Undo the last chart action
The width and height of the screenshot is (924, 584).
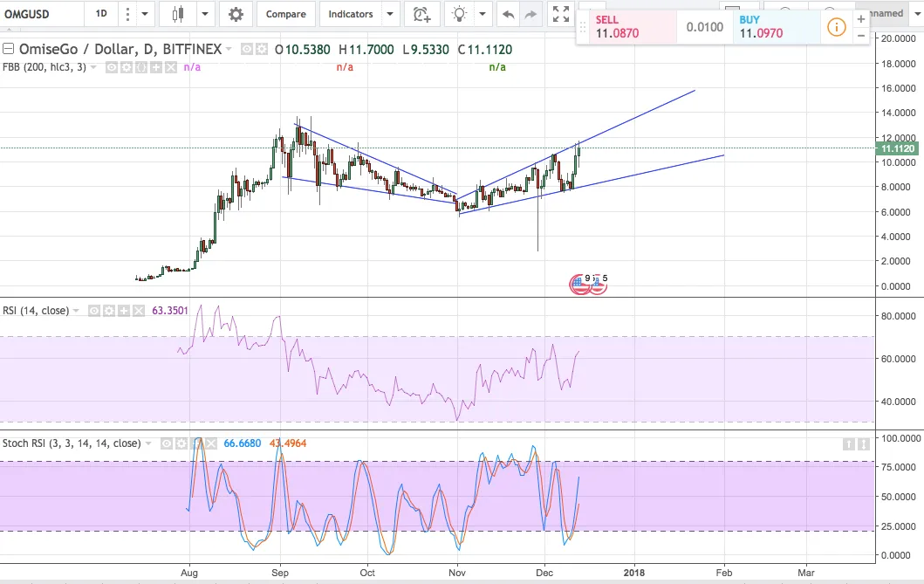pos(508,14)
